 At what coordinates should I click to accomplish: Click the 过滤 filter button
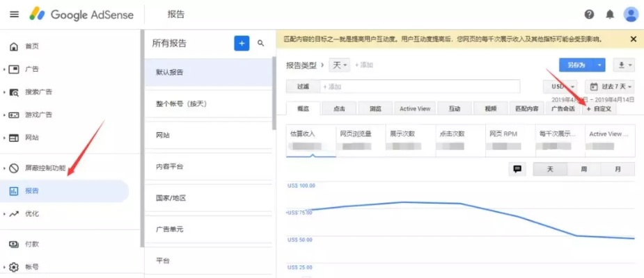coord(303,86)
